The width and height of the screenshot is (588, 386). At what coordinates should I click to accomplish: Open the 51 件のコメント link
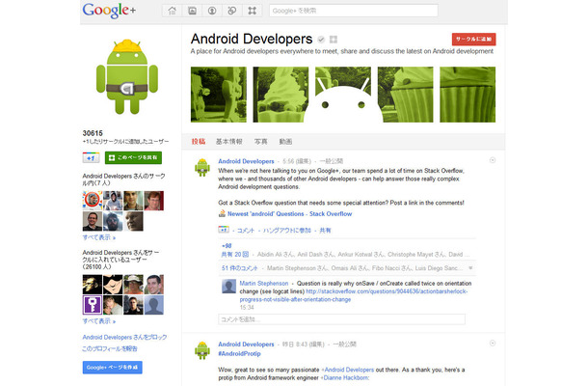tap(240, 268)
